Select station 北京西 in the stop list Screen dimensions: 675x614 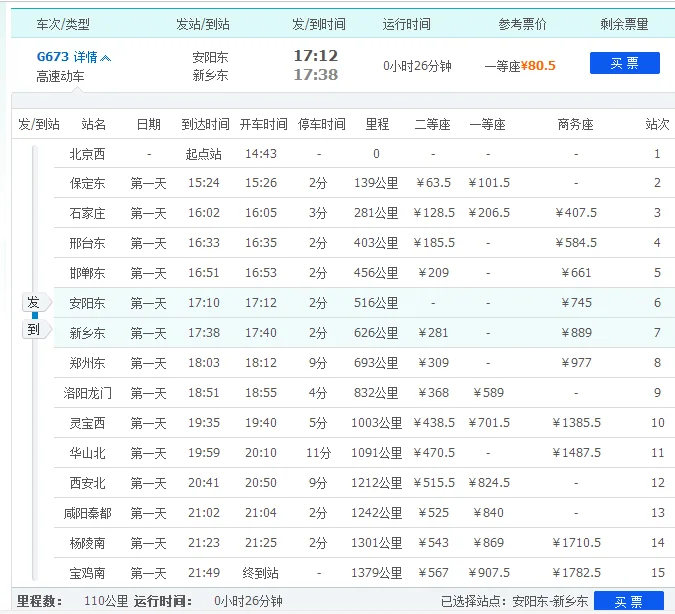point(87,154)
